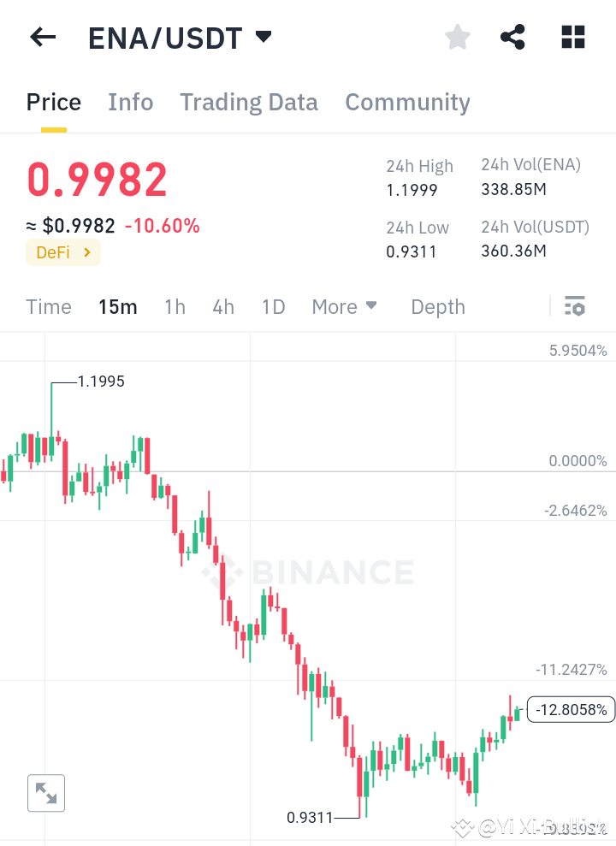
Task: Select the -12.8058% price change label
Action: click(571, 710)
